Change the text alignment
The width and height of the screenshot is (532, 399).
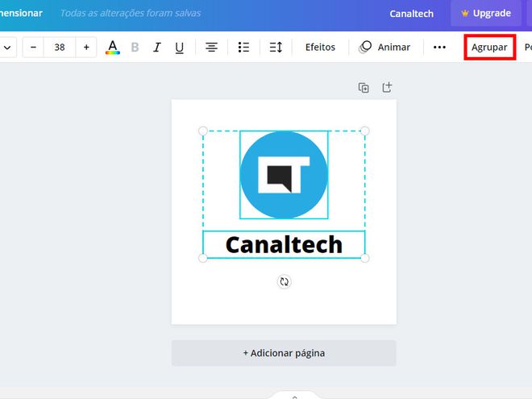click(x=211, y=48)
